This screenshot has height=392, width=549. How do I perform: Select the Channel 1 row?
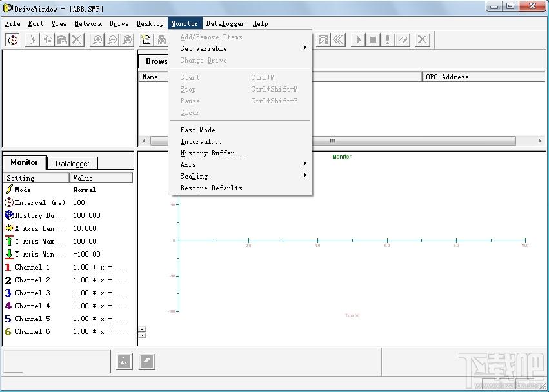pyautogui.click(x=68, y=268)
